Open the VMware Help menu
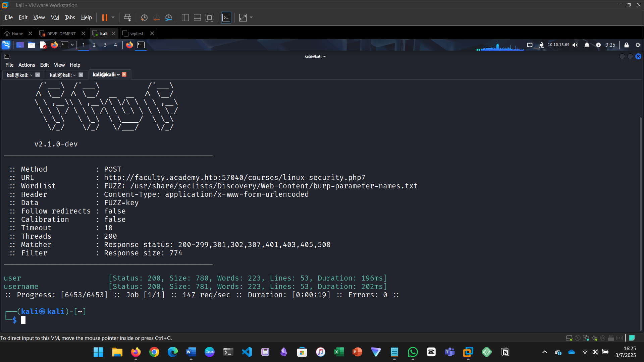This screenshot has height=362, width=644. 86,17
